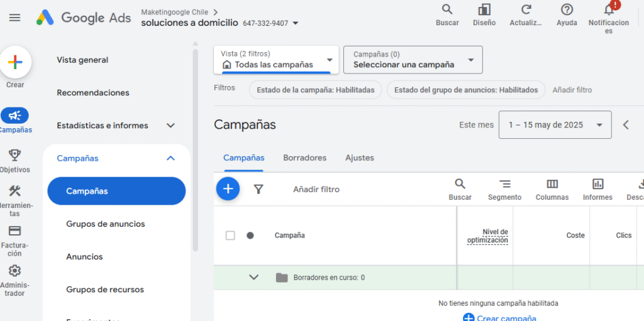Click the account ID 647-332-9407
The height and width of the screenshot is (321, 644).
click(265, 23)
